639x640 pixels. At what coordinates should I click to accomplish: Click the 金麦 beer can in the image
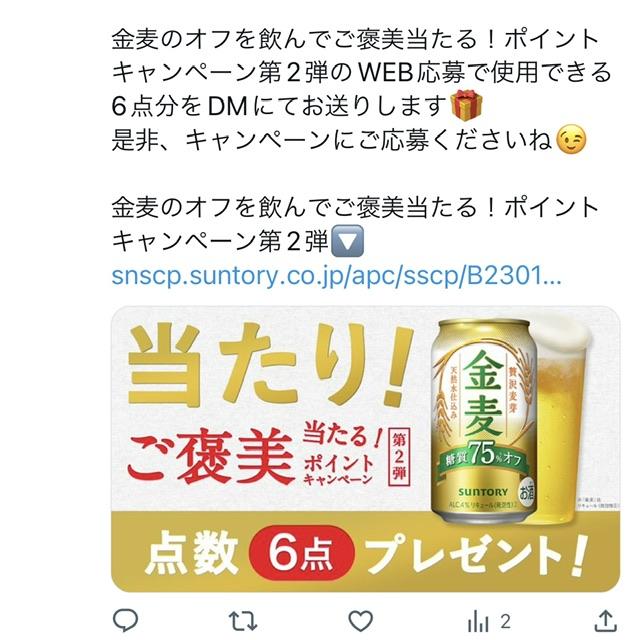click(x=484, y=421)
